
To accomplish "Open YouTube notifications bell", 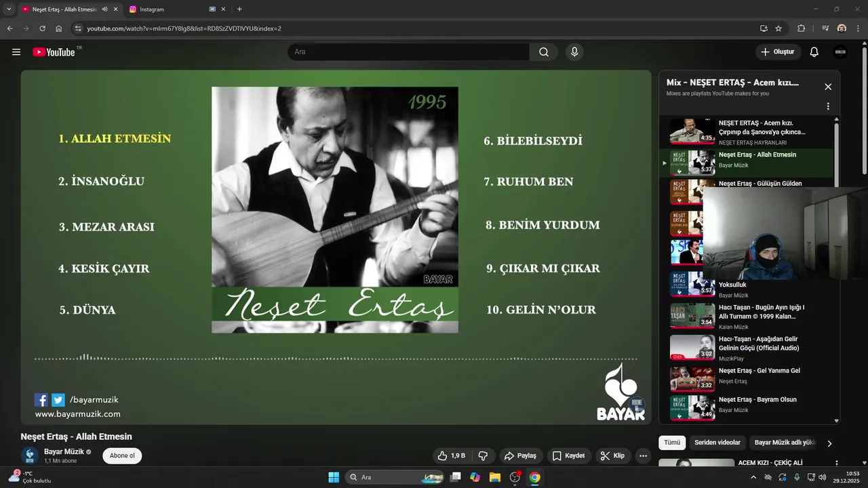I will pos(814,52).
